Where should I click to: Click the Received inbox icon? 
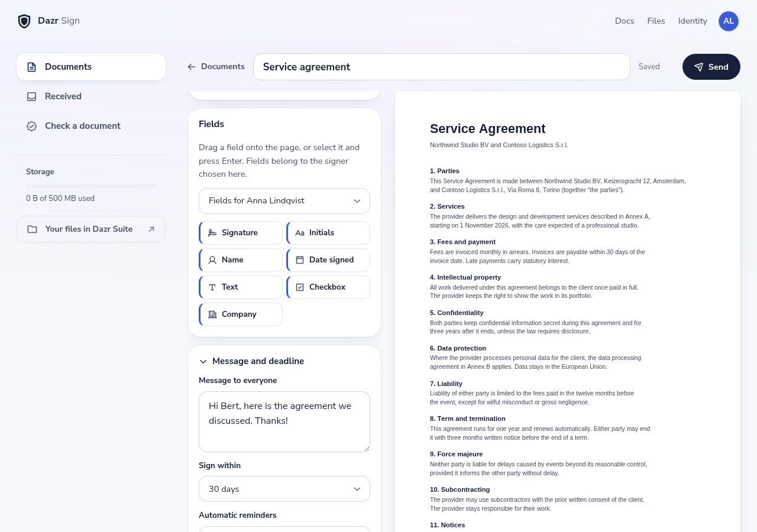tap(32, 96)
